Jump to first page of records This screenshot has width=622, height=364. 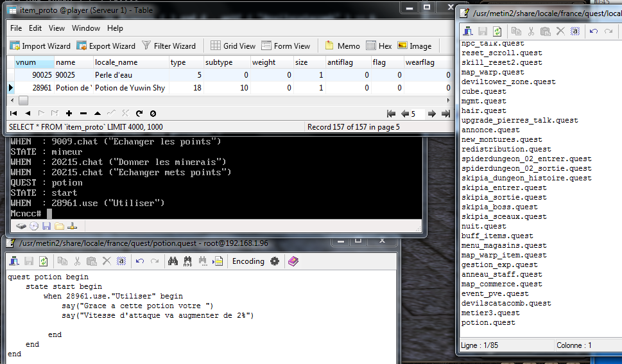pos(391,114)
